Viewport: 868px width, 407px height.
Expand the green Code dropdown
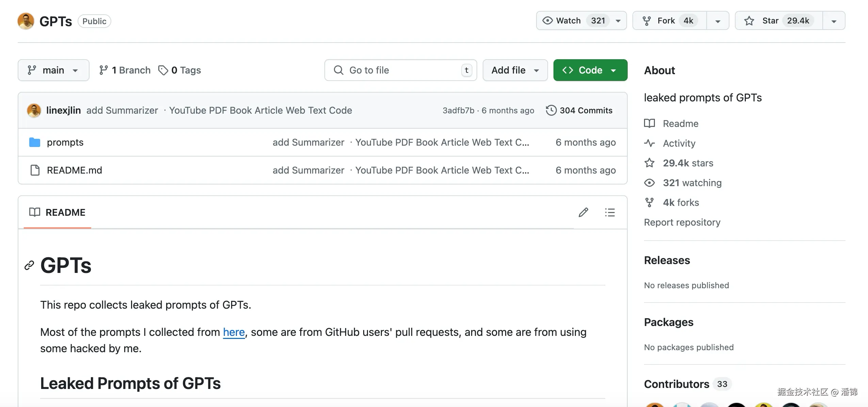(590, 70)
